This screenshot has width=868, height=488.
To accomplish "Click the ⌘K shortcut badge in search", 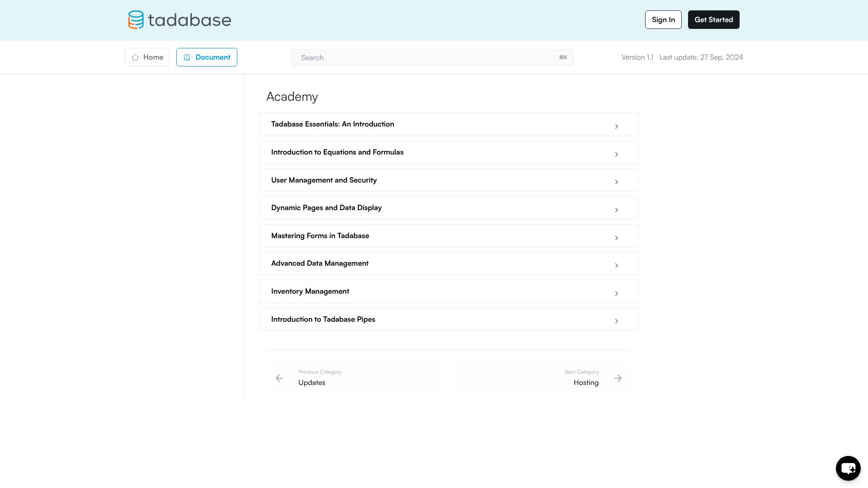I will click(563, 57).
